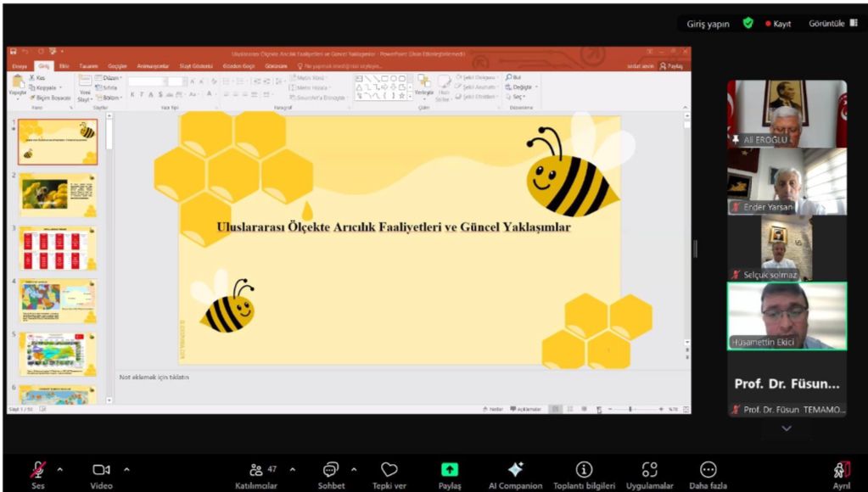Switch to the Geçişler ribbon tab
868x492 pixels.
click(x=117, y=66)
